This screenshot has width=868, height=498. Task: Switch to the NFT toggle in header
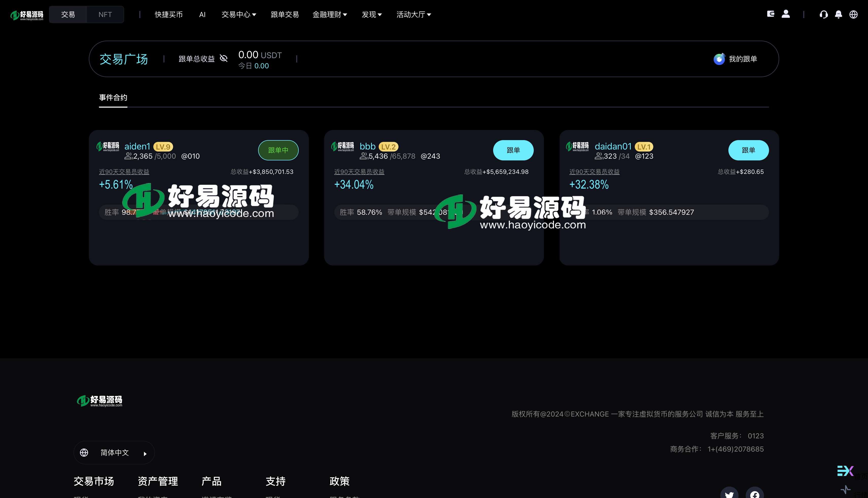[105, 14]
